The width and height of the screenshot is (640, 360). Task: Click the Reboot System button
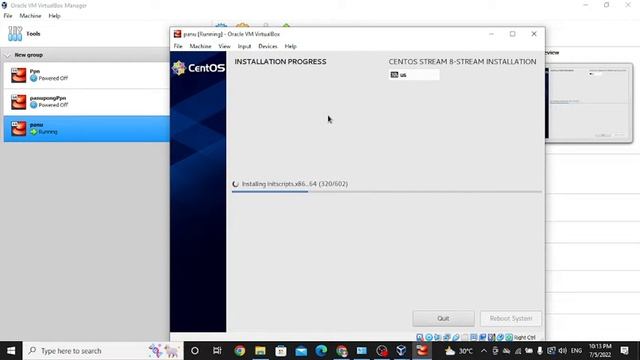coord(511,318)
